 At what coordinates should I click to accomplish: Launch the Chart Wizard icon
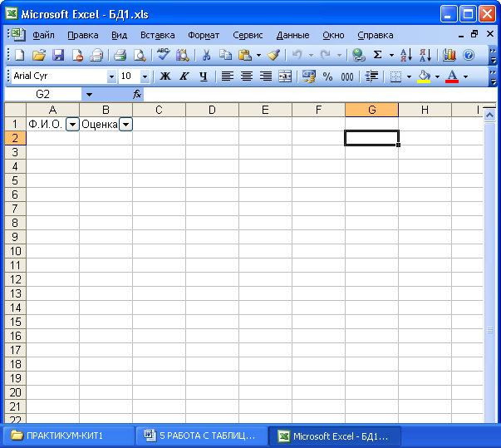pos(449,55)
